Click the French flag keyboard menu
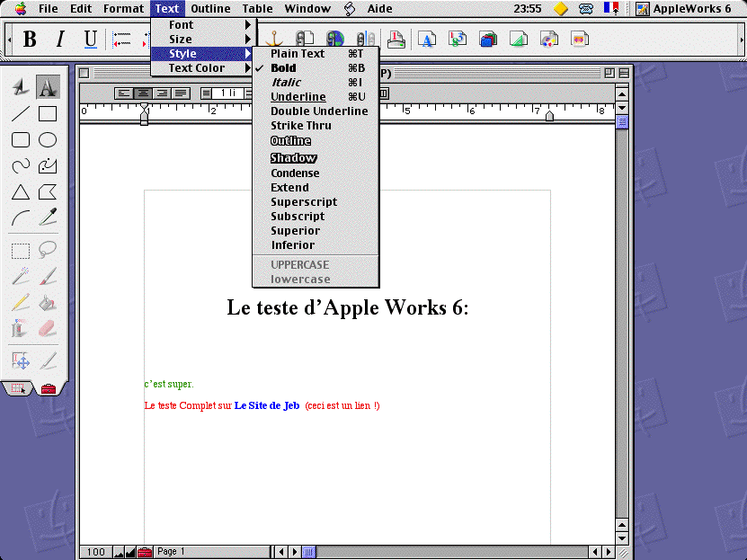This screenshot has width=747, height=560. pyautogui.click(x=611, y=9)
